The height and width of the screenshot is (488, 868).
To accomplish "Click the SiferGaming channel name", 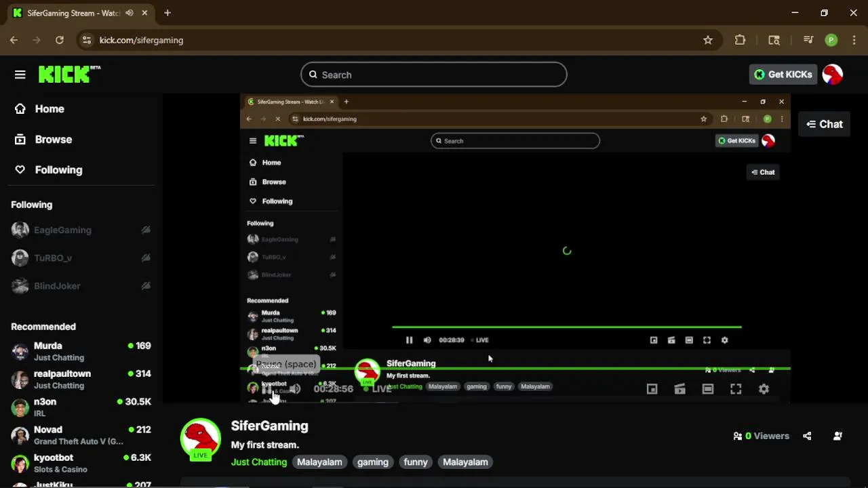I will point(269,426).
